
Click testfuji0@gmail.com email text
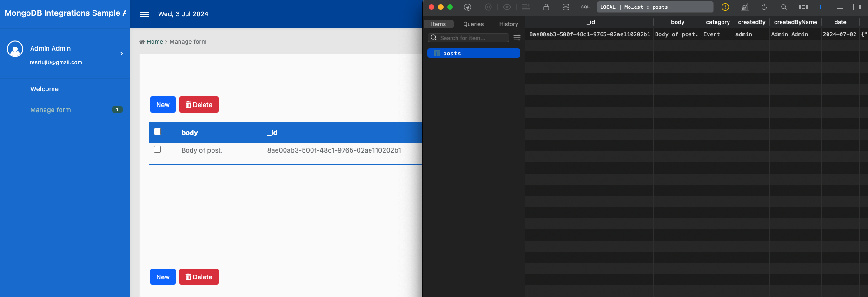point(56,62)
